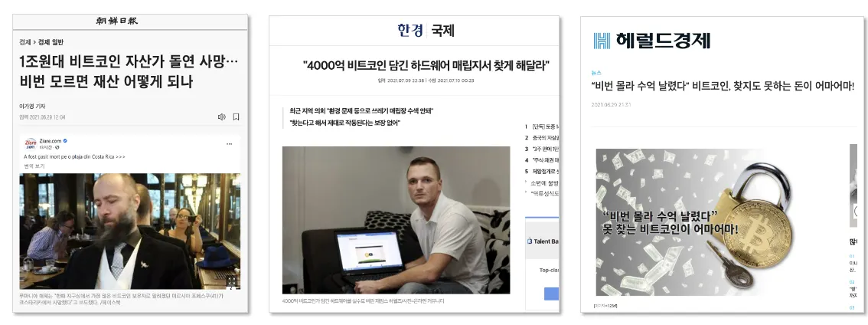This screenshot has width=868, height=325.
Task: Click the Ziare.com page name
Action: [51, 141]
